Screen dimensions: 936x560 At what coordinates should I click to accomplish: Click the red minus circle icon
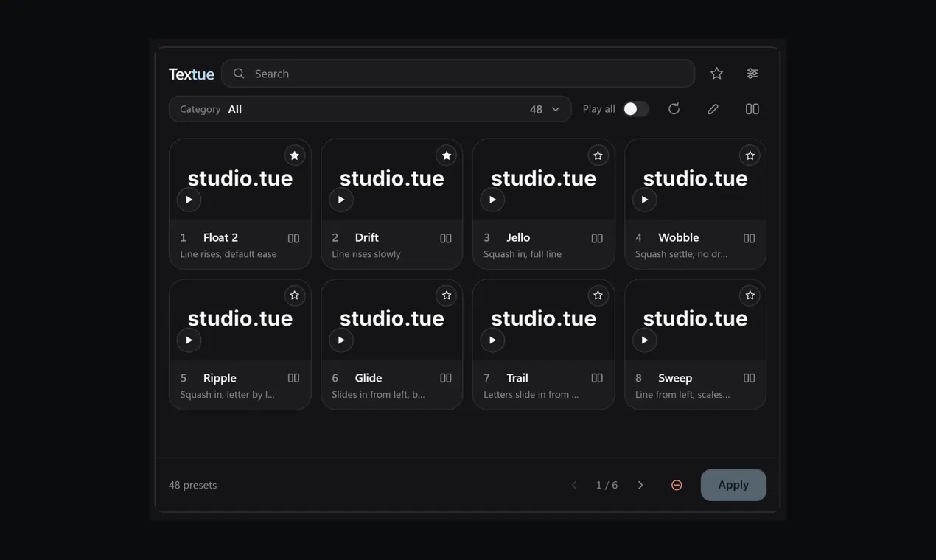[x=677, y=485]
